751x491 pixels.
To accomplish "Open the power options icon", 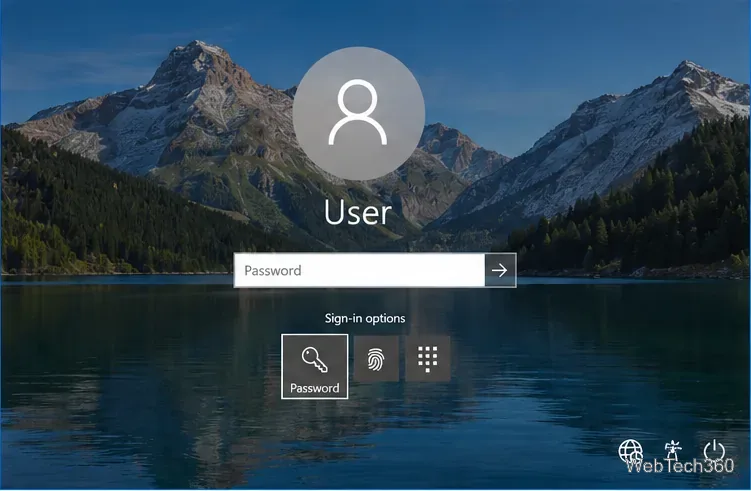I will 714,450.
